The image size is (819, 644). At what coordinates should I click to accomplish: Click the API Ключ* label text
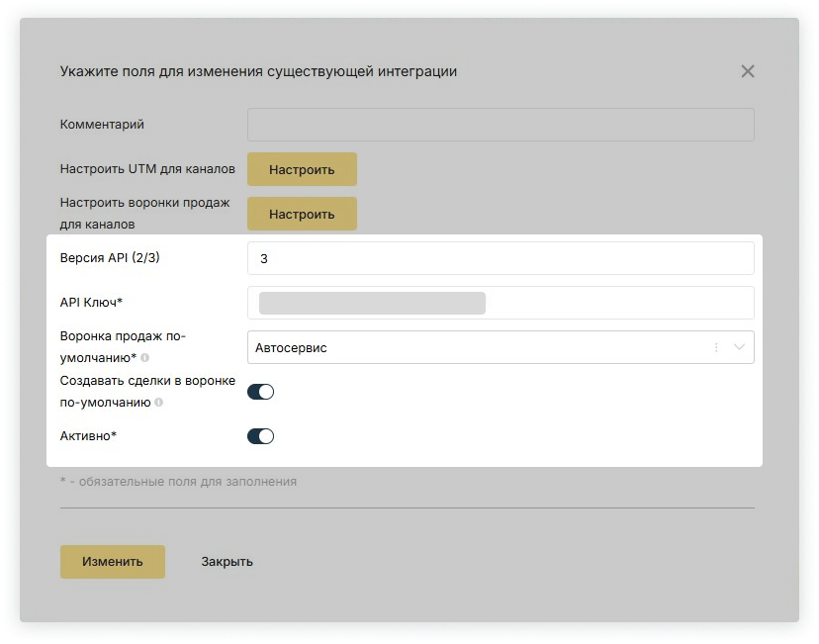[98, 302]
